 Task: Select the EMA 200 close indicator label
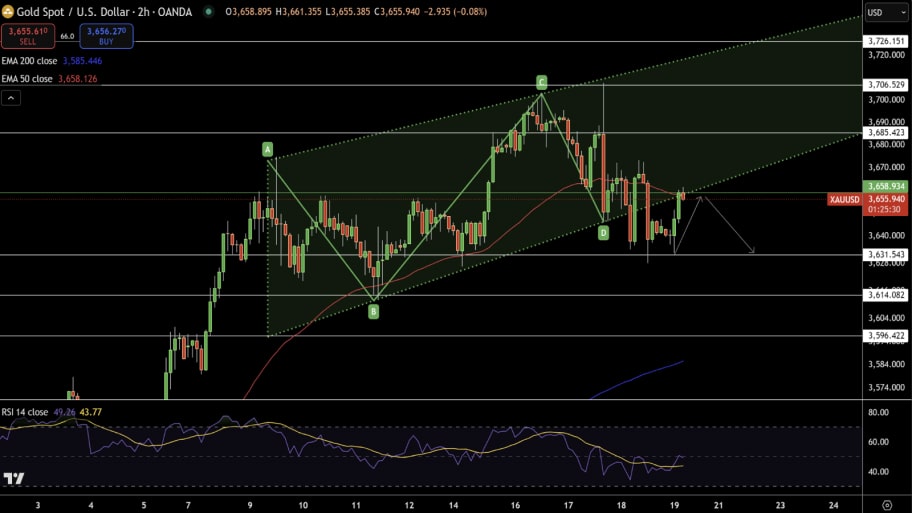pyautogui.click(x=30, y=60)
